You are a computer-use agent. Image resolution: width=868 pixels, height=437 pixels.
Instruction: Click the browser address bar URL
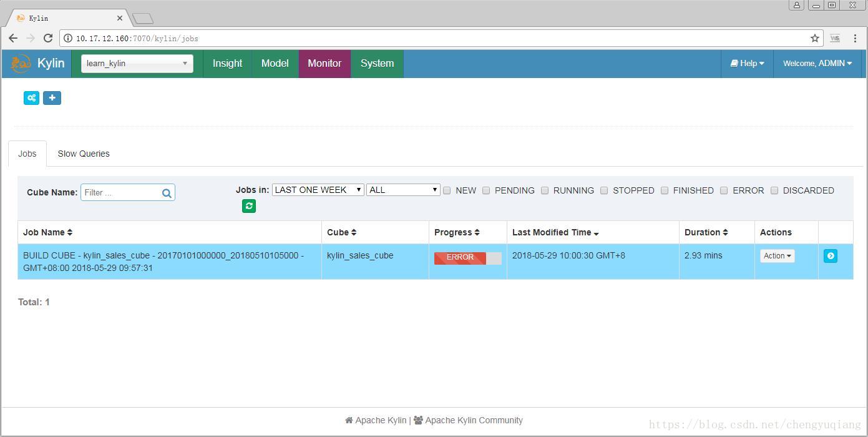(137, 38)
